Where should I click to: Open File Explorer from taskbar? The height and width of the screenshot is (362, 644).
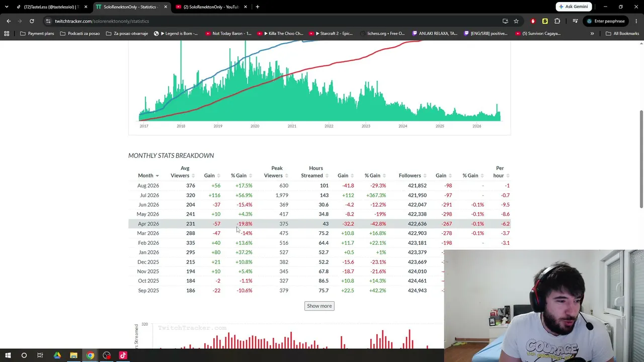(73, 355)
